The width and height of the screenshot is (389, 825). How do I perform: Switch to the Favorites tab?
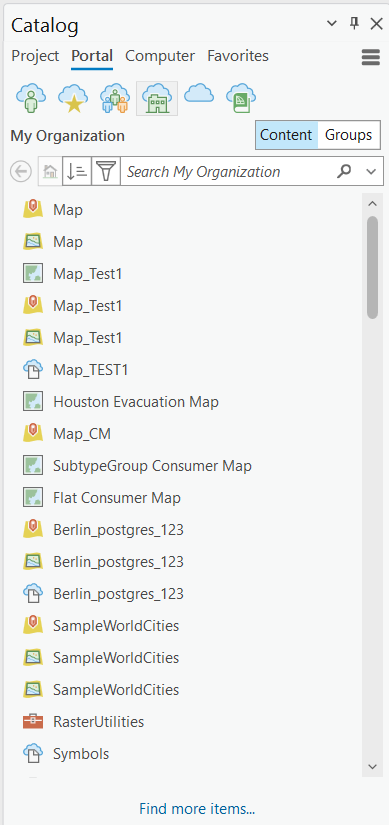[x=238, y=56]
